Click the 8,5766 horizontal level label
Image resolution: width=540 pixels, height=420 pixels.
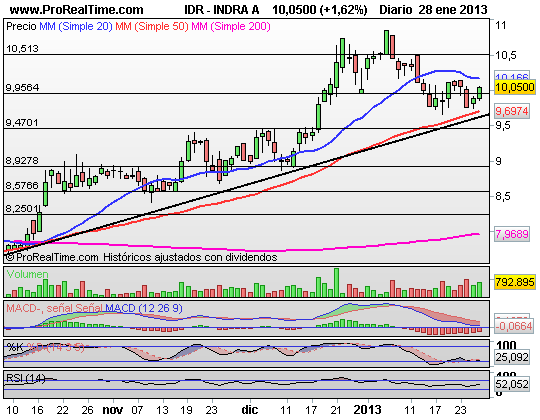[x=22, y=186]
